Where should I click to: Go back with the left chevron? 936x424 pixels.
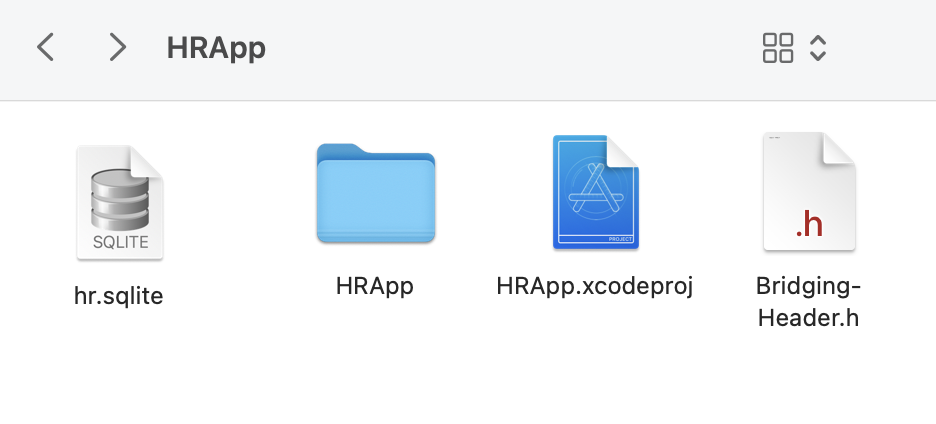click(x=45, y=47)
